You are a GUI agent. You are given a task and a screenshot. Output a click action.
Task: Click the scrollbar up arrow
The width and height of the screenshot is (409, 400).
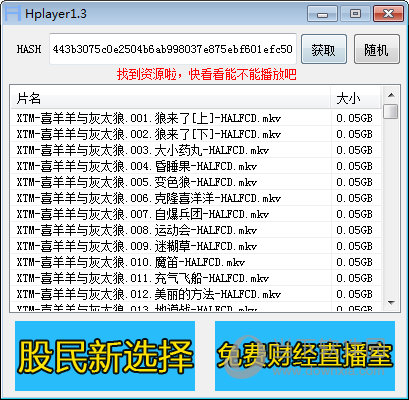(391, 95)
